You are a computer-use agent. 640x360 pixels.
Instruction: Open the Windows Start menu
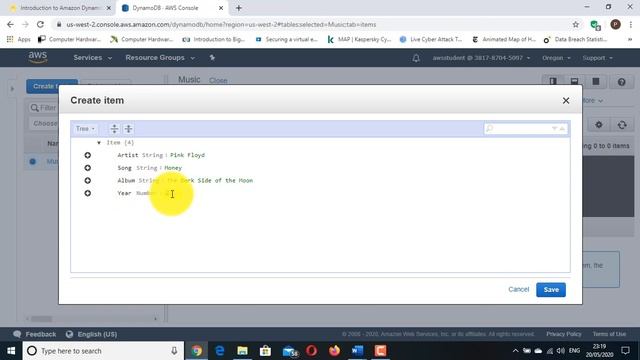tap(11, 351)
